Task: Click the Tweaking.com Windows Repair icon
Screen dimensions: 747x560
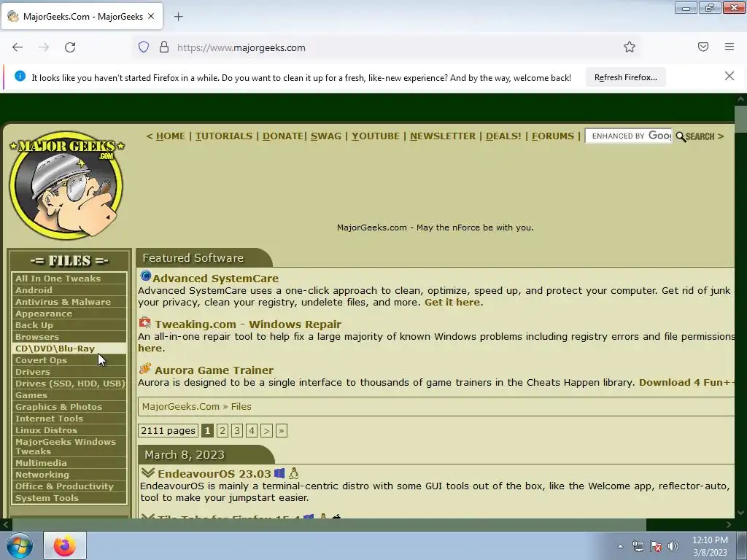Action: click(145, 322)
